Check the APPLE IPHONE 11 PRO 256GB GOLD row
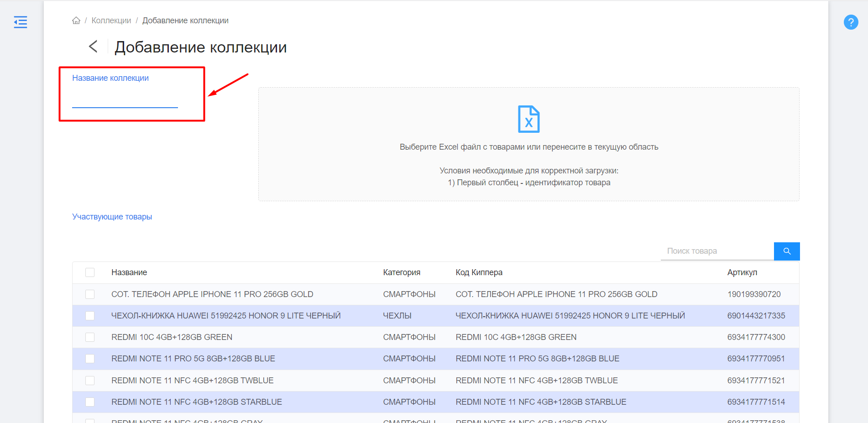This screenshot has width=868, height=423. [x=90, y=294]
